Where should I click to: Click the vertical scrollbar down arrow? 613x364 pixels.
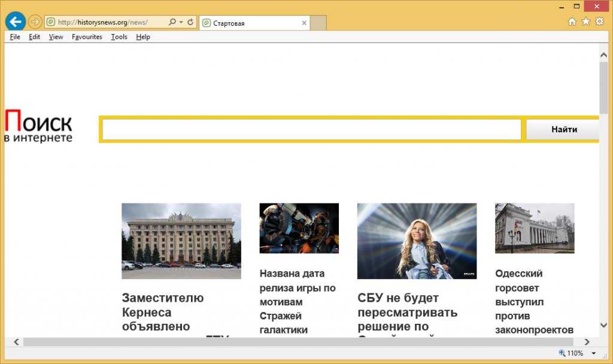pos(604,325)
